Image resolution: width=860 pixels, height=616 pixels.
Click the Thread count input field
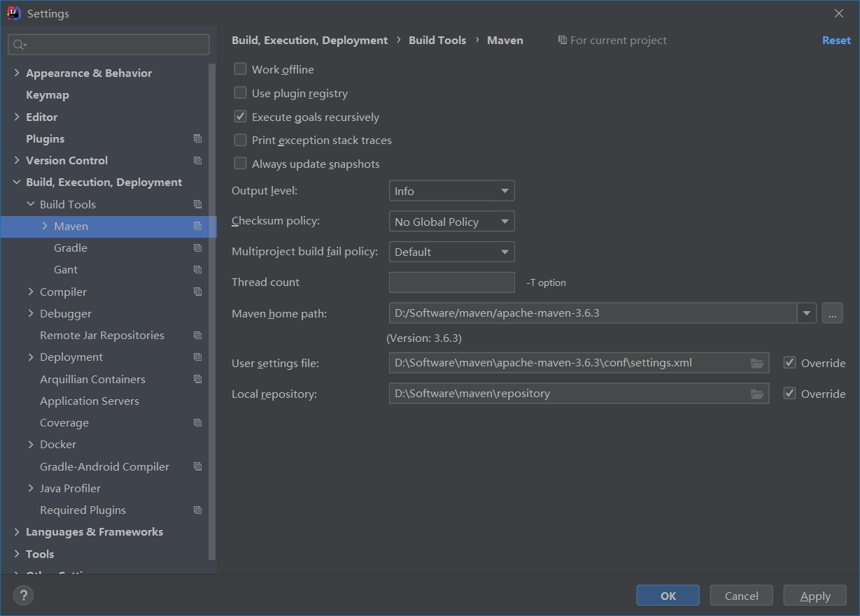(451, 282)
